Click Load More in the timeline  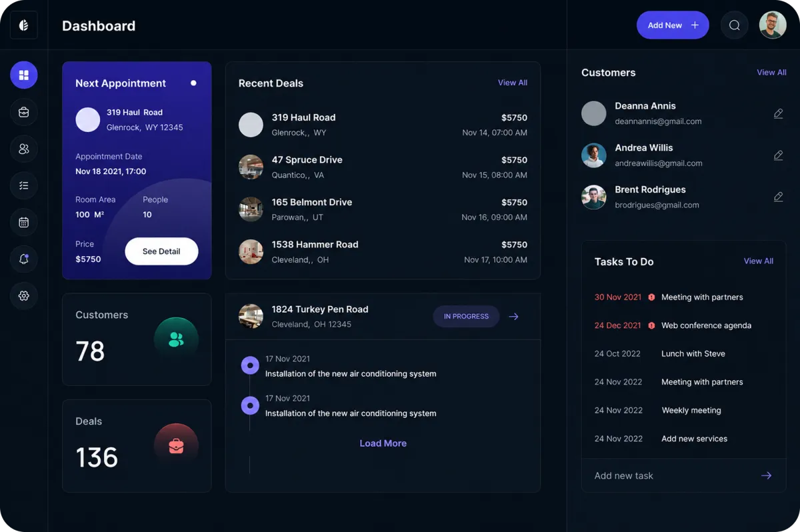tap(383, 443)
